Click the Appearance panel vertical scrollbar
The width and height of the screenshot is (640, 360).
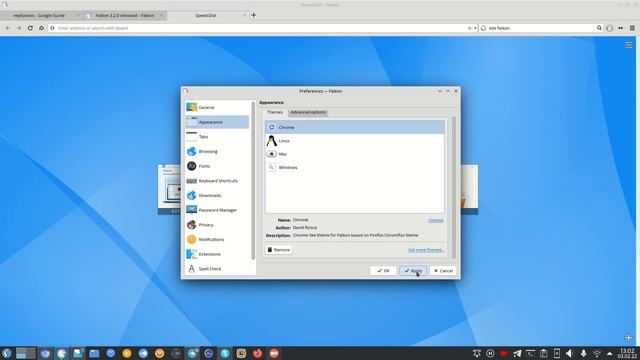pos(453,187)
